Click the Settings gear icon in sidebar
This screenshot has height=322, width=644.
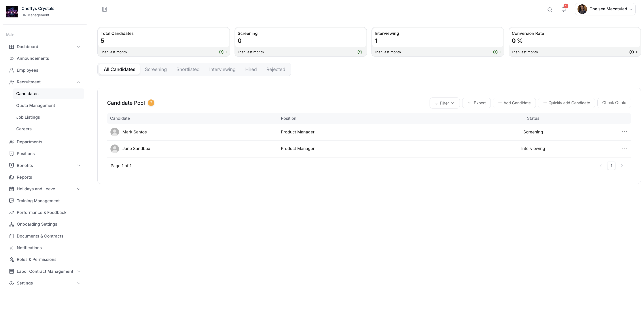click(11, 283)
